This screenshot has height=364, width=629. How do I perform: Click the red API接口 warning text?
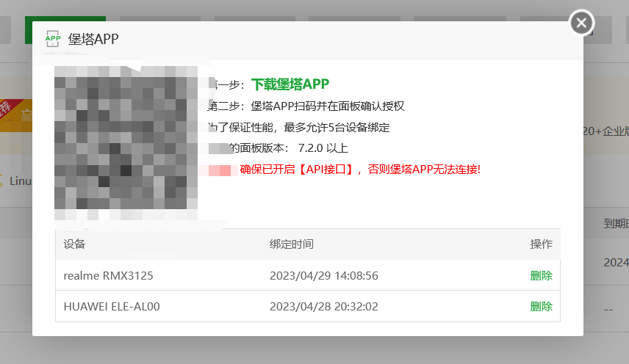coord(360,170)
